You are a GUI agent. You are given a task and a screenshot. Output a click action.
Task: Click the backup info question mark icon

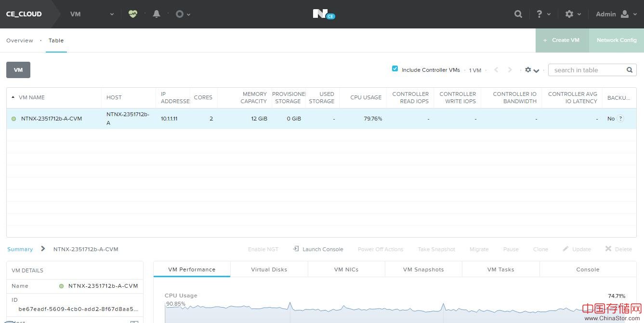click(x=620, y=119)
